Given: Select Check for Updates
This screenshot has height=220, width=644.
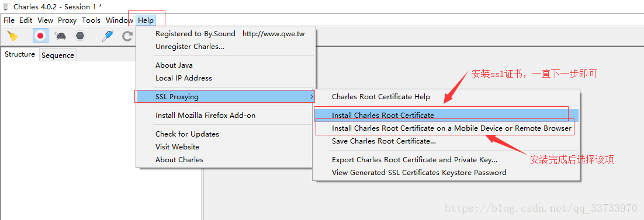Looking at the screenshot, I should 226,134.
